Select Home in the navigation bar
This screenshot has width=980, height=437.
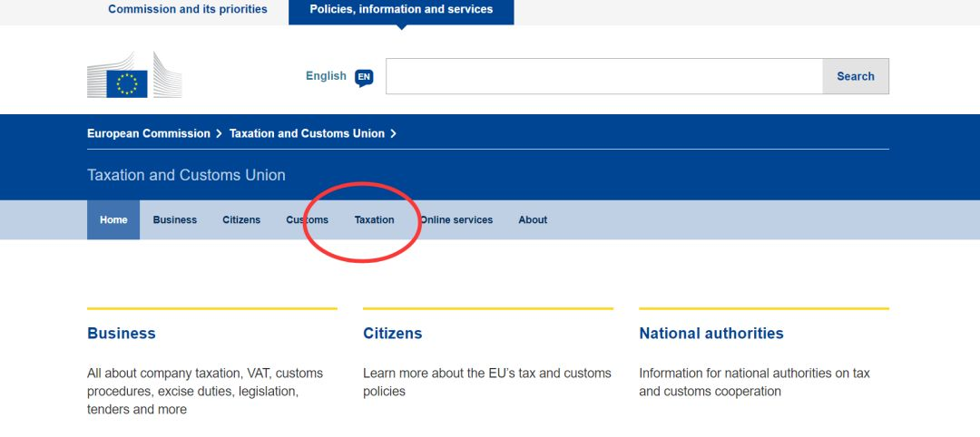[x=113, y=219]
